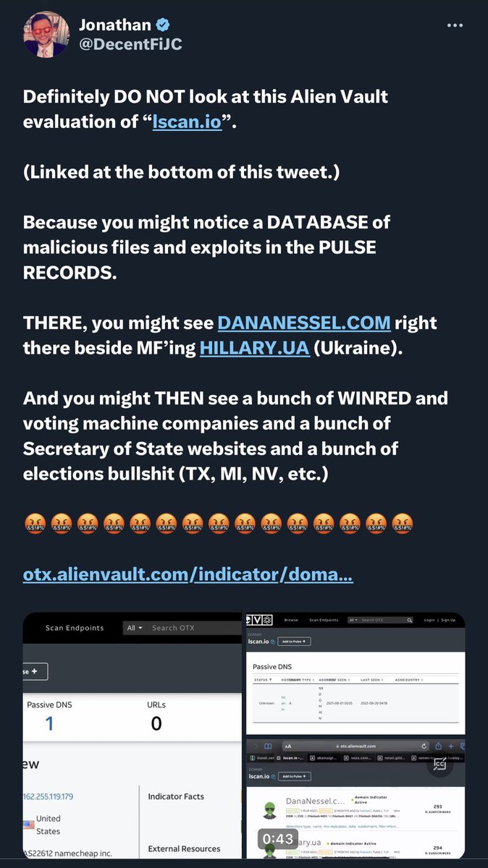Open the lscan.io link in the tweet
The height and width of the screenshot is (868, 488).
click(x=187, y=121)
